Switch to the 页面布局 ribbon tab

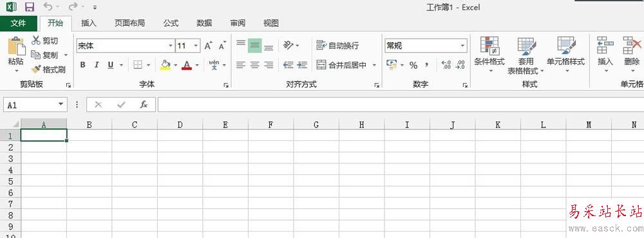pos(129,23)
